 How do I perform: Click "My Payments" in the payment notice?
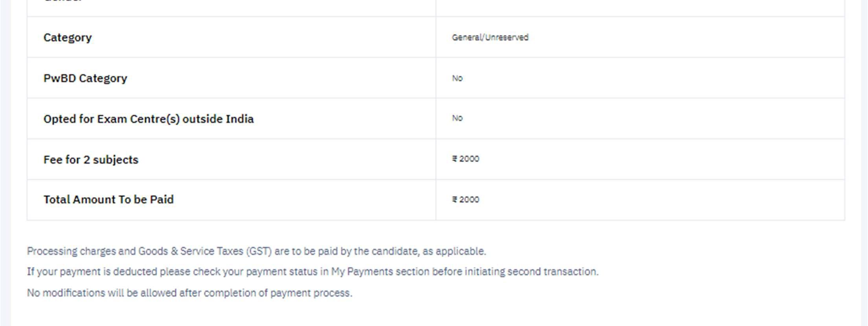click(362, 272)
